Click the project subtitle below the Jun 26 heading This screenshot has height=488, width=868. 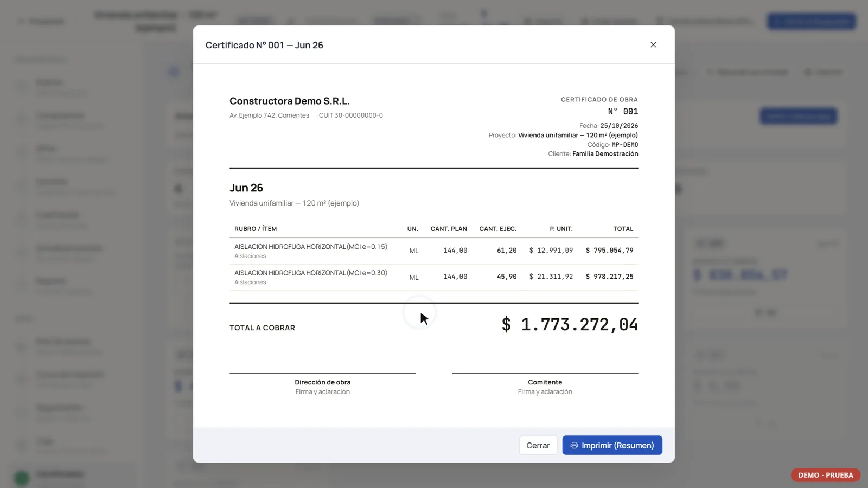point(294,203)
